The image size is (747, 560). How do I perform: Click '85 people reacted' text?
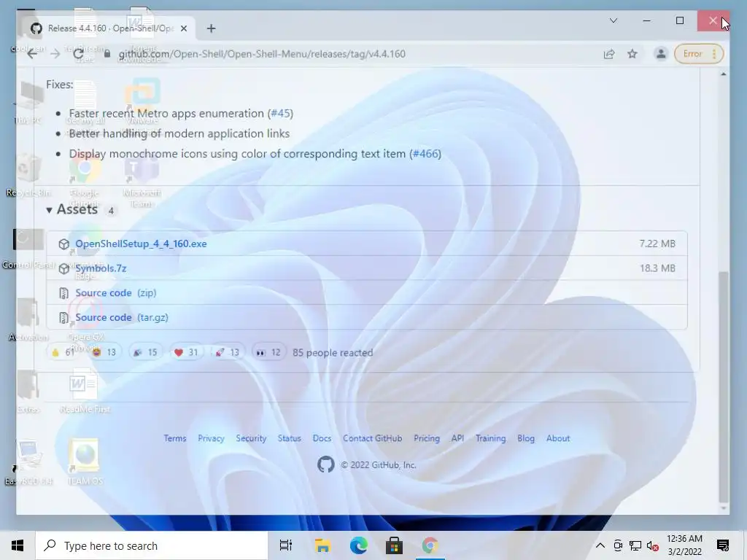click(333, 352)
